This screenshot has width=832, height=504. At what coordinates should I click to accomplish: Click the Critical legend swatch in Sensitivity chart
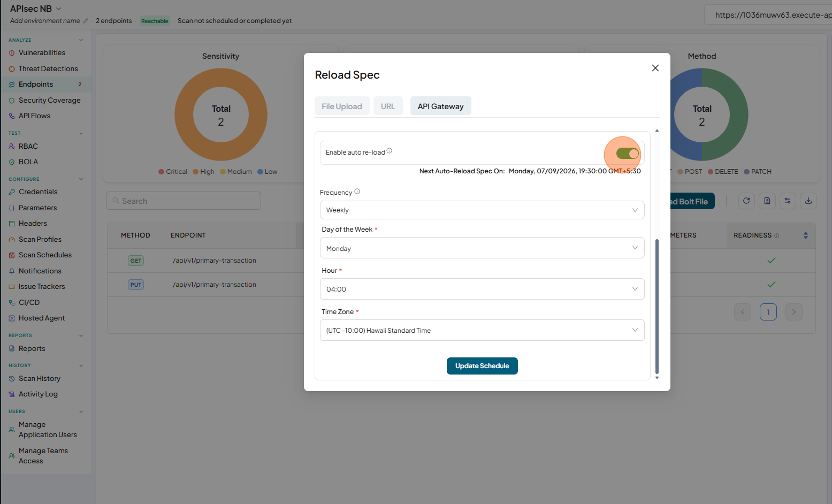pos(161,172)
